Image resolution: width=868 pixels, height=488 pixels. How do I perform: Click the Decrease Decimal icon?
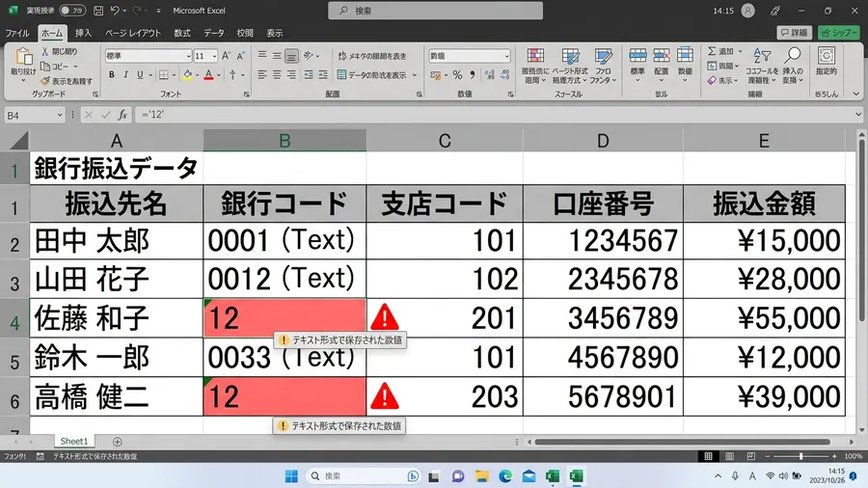pyautogui.click(x=504, y=74)
